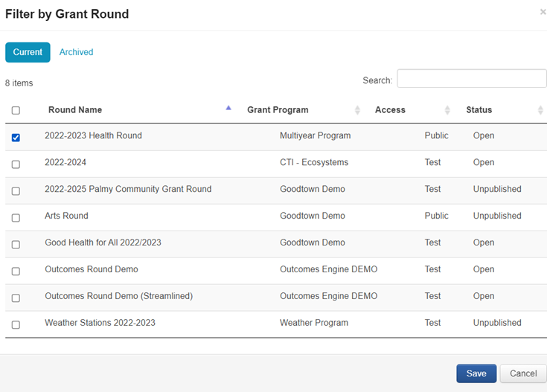The width and height of the screenshot is (547, 392).
Task: Tick the Weather Stations 2022-2023 checkbox
Action: (16, 324)
